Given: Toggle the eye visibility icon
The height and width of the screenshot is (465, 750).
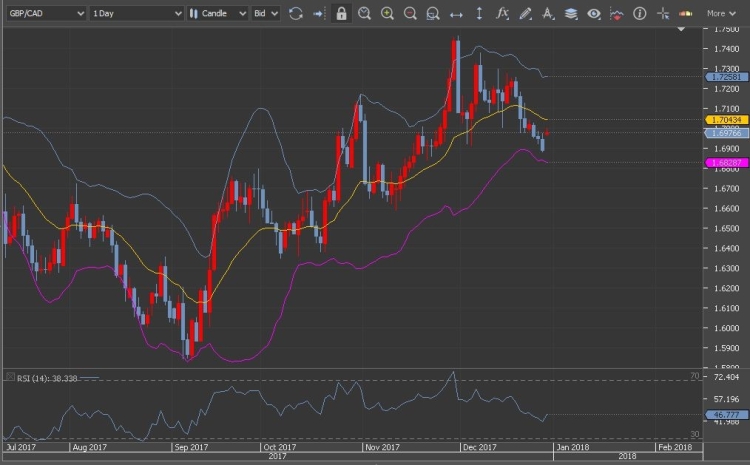Looking at the screenshot, I should [594, 13].
